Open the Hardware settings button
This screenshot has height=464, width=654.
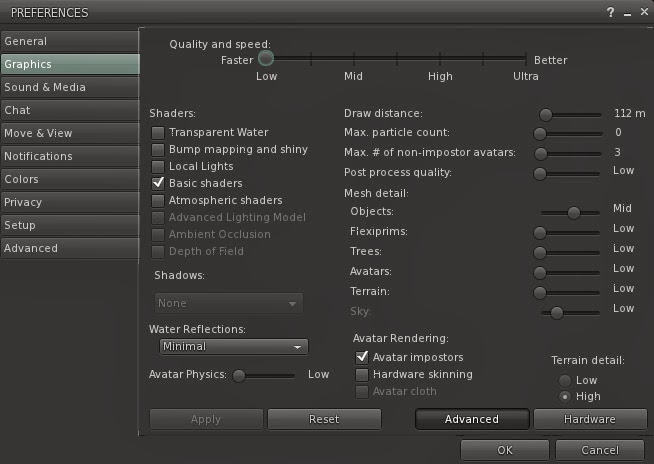590,419
